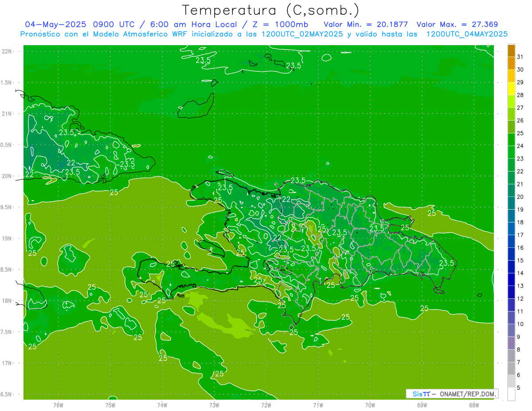The width and height of the screenshot is (532, 411).
Task: Click the '18' label on the color scale
Action: pos(520,222)
